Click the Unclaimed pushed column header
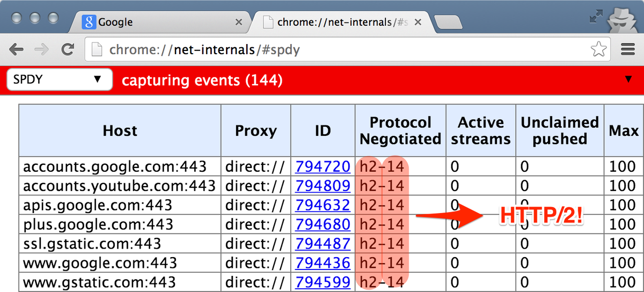 pos(560,130)
